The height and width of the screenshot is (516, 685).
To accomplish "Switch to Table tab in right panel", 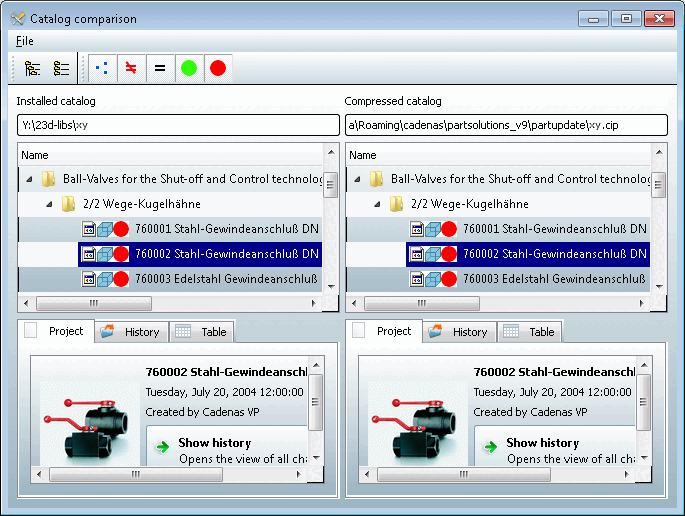I will pyautogui.click(x=529, y=332).
